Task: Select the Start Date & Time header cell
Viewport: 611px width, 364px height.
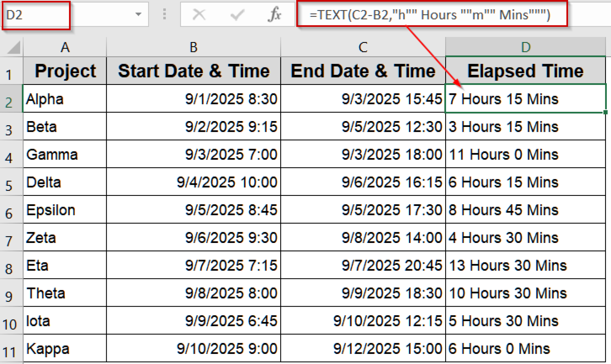Action: pos(193,71)
